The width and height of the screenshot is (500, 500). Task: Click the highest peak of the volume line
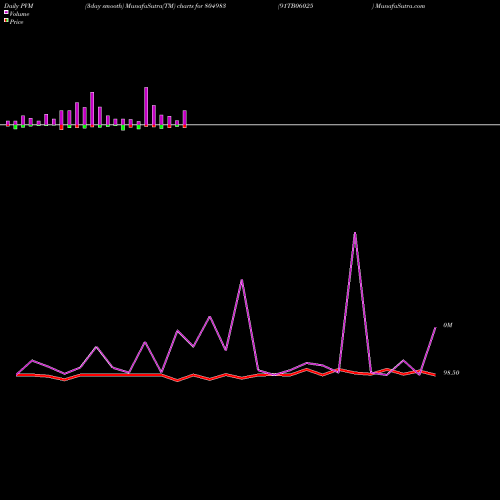coord(355,233)
